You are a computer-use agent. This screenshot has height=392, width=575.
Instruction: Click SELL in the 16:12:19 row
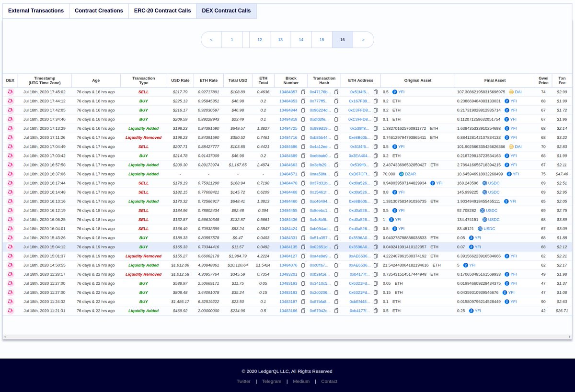coord(144,211)
